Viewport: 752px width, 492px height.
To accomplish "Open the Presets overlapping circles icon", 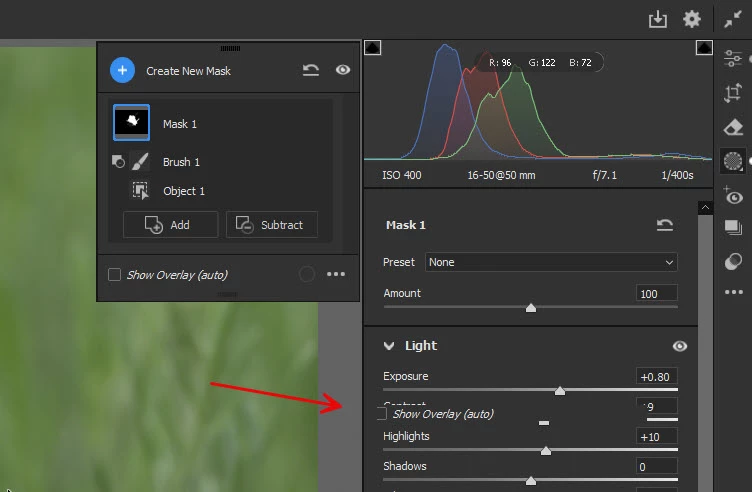I will tap(733, 262).
